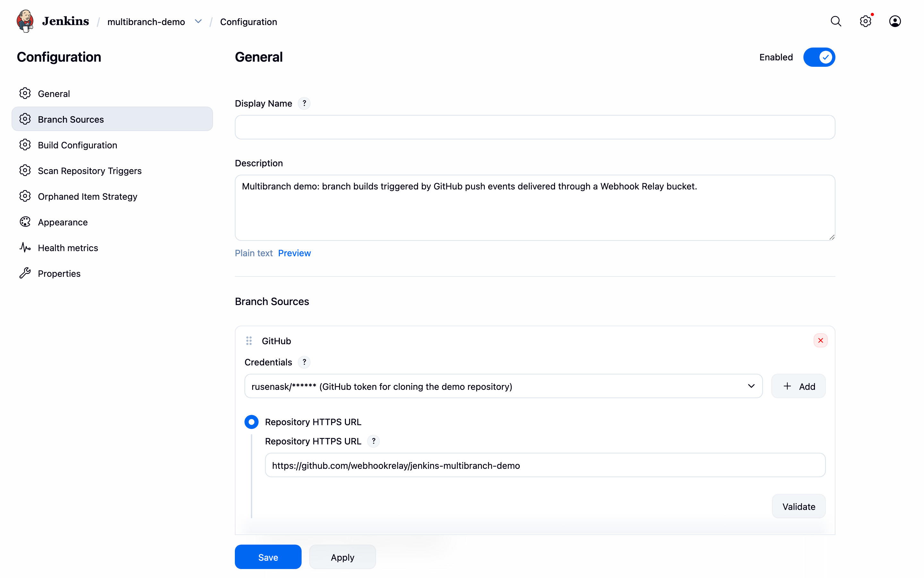The image size is (924, 578).
Task: Go to Health metrics section
Action: point(112,248)
